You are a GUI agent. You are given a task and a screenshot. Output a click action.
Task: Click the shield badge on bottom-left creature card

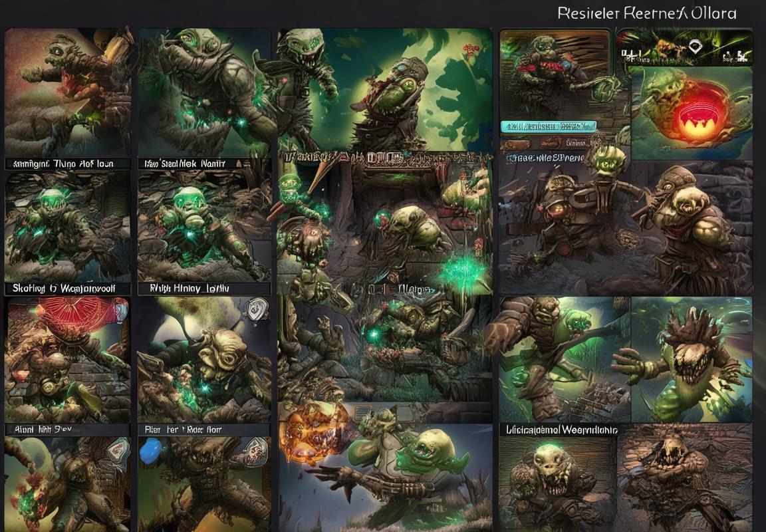coord(118,450)
